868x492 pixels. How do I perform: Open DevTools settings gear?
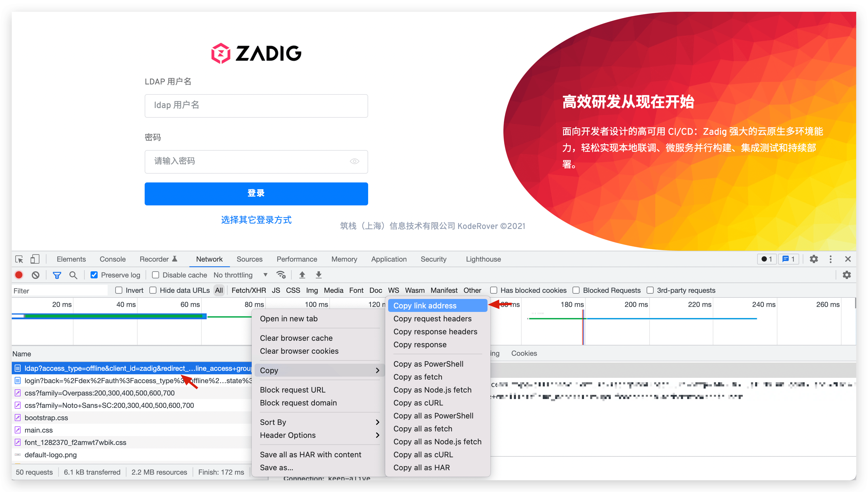click(814, 259)
